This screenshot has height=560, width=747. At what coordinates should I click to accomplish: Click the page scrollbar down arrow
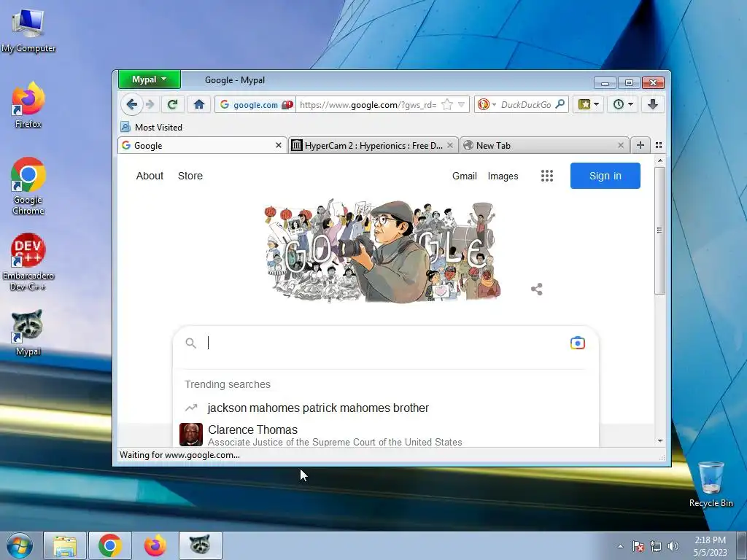659,441
